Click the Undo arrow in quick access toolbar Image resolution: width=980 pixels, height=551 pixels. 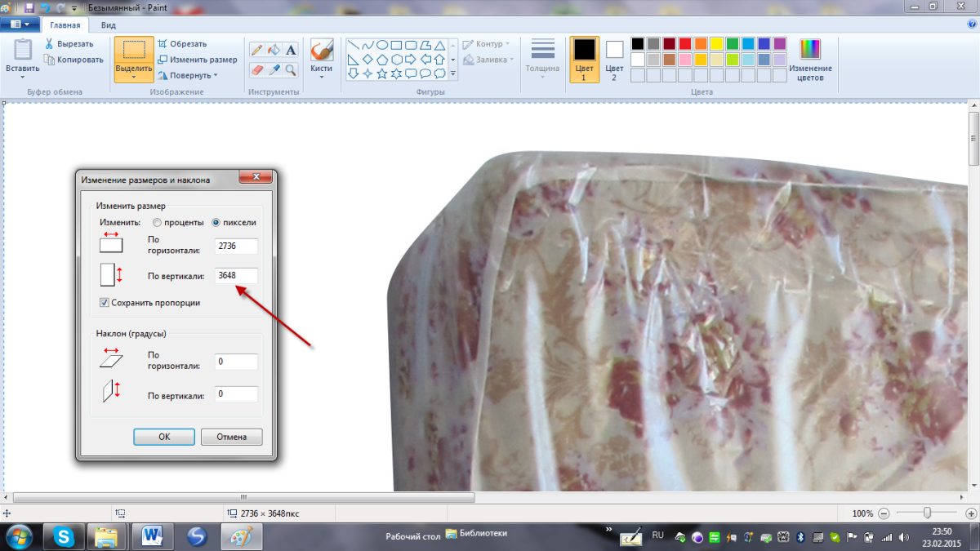pos(45,7)
